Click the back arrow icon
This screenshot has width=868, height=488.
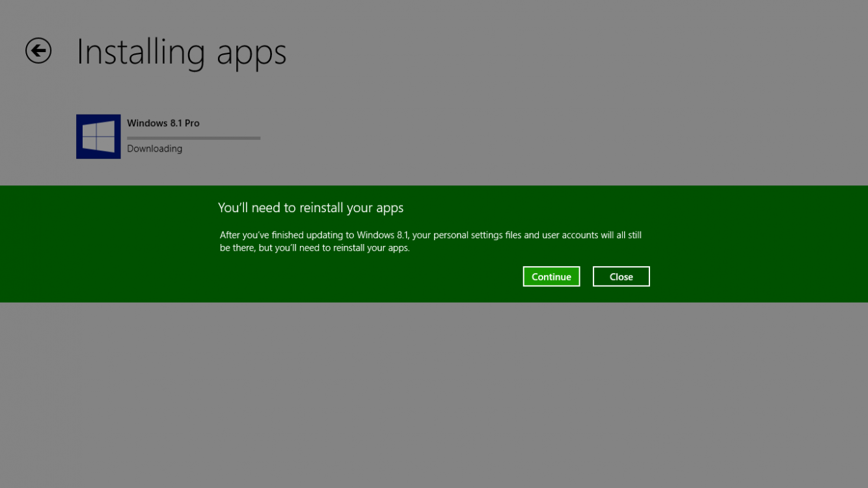(x=38, y=51)
